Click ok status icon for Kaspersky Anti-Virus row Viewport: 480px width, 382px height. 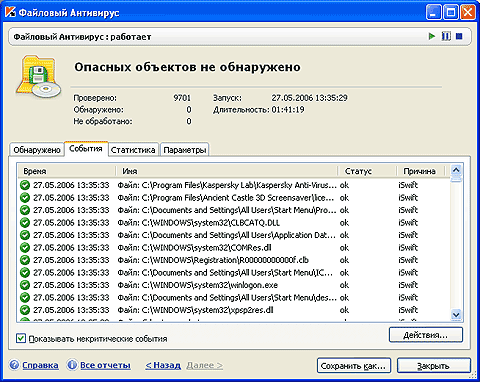25,185
